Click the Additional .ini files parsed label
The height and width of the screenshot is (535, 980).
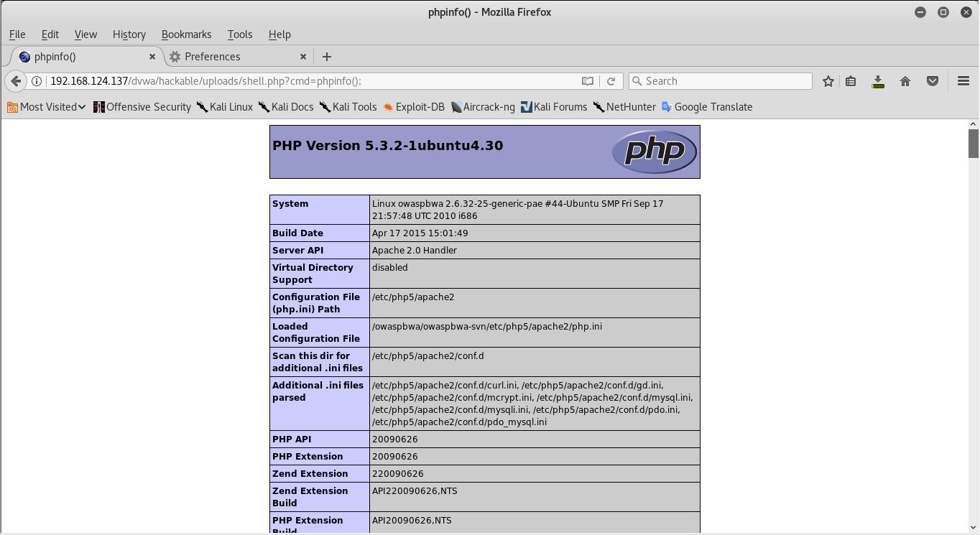point(318,391)
